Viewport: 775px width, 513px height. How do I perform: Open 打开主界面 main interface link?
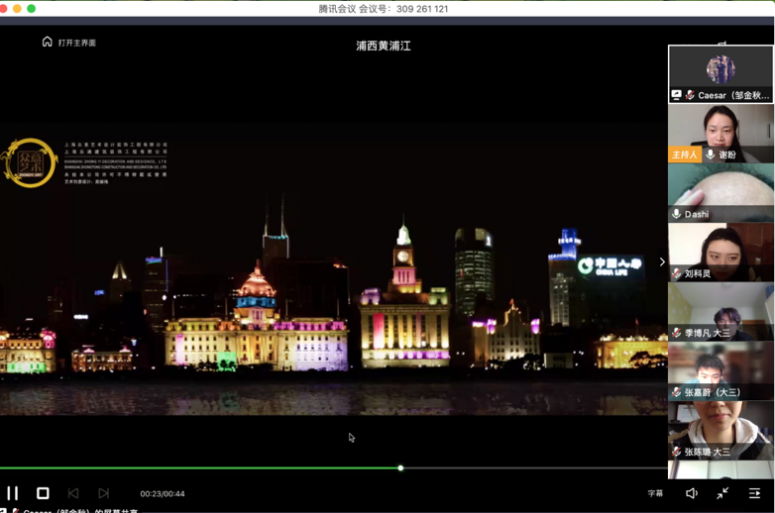(77, 43)
